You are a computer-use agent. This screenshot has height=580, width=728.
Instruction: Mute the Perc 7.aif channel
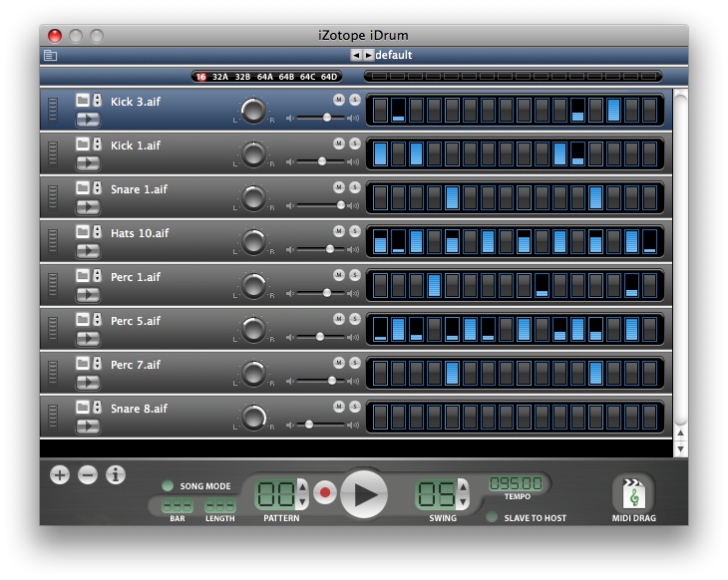click(339, 363)
